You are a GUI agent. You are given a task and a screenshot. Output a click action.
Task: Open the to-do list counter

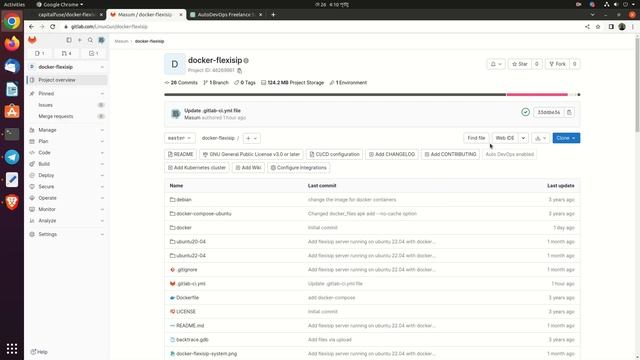[93, 53]
